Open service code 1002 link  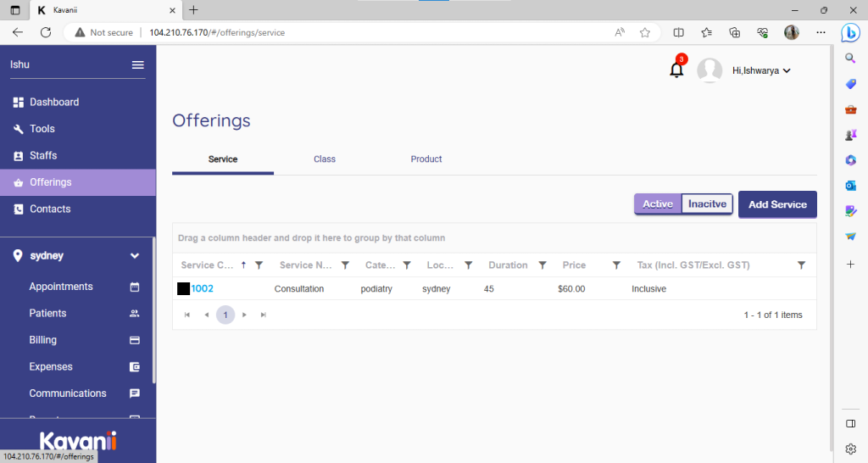click(x=202, y=289)
